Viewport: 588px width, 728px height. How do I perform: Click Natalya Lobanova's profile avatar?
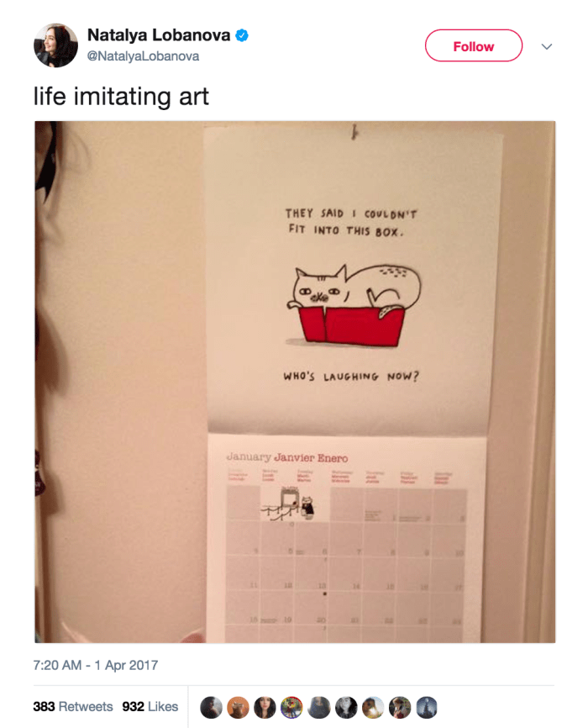(x=55, y=45)
